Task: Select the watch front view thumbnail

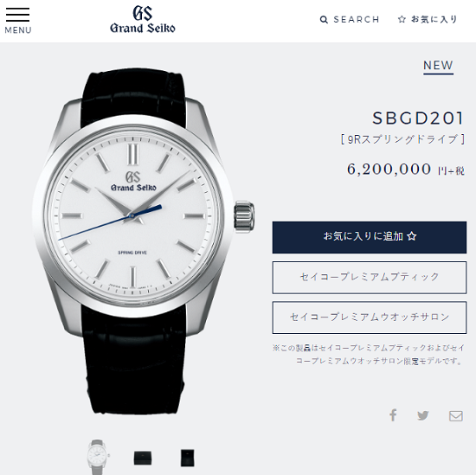Action: click(x=98, y=457)
